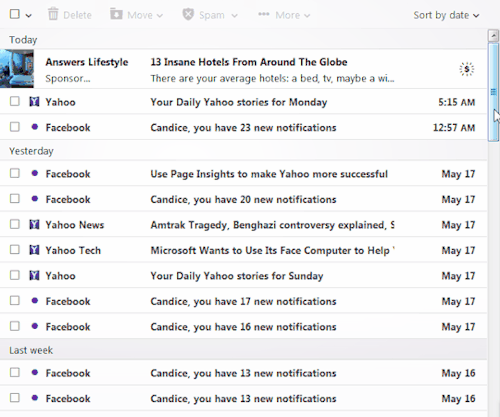Check the Yahoo News email box
Image resolution: width=500 pixels, height=417 pixels.
(15, 224)
